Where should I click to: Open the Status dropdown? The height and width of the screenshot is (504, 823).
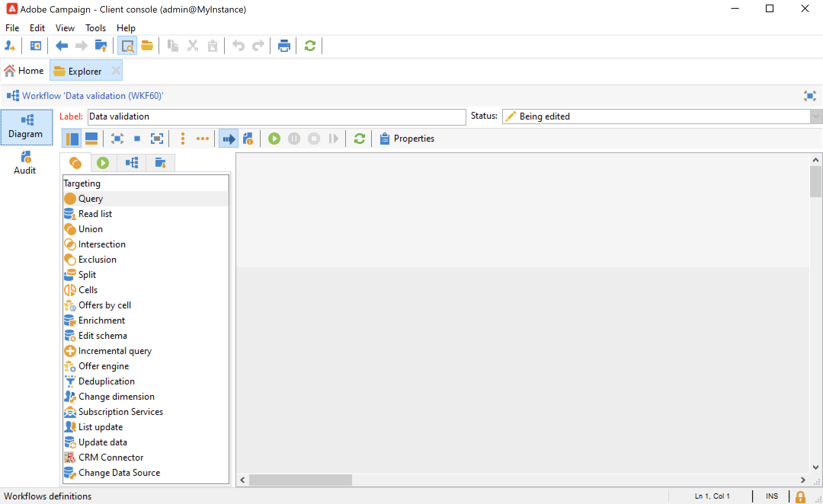click(816, 116)
